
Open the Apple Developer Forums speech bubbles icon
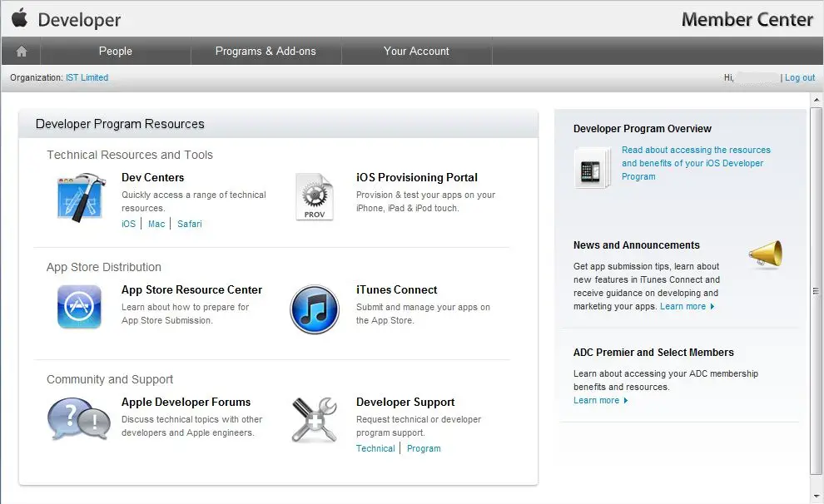[x=78, y=419]
